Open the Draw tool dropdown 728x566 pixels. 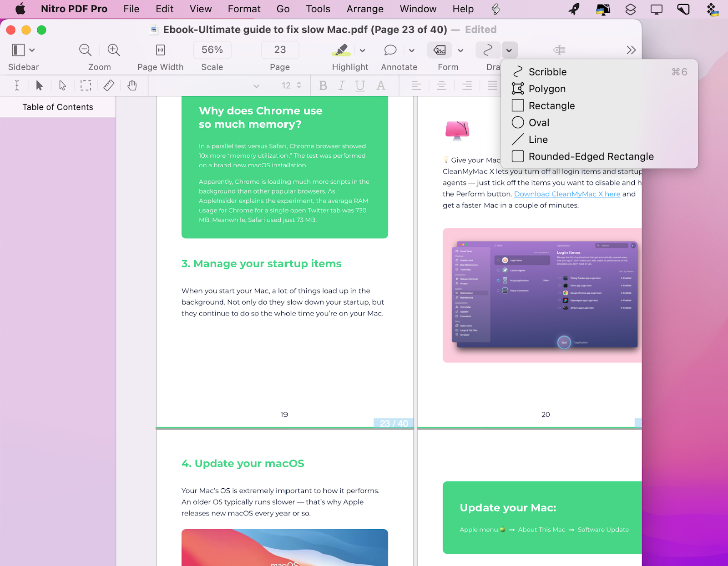pyautogui.click(x=509, y=50)
